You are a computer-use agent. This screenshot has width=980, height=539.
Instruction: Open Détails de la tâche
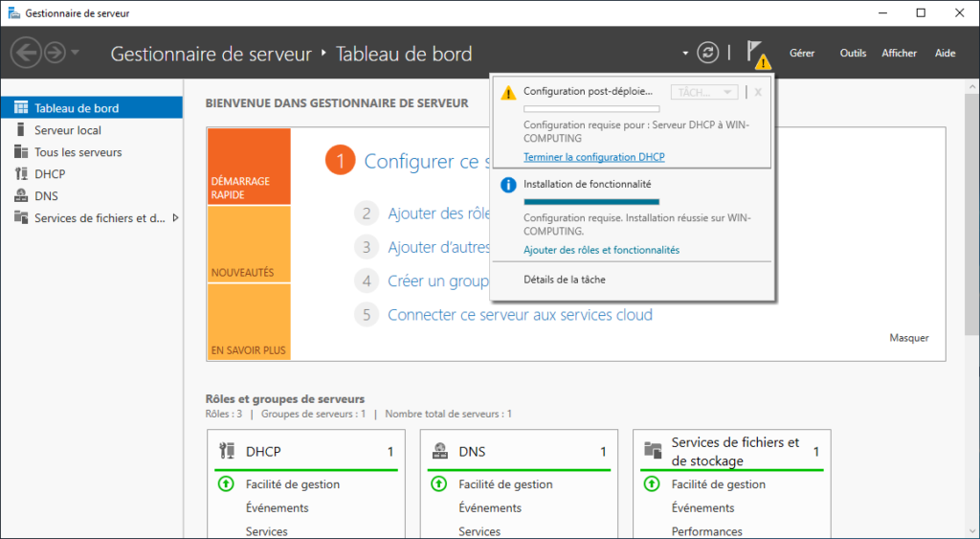click(x=564, y=280)
